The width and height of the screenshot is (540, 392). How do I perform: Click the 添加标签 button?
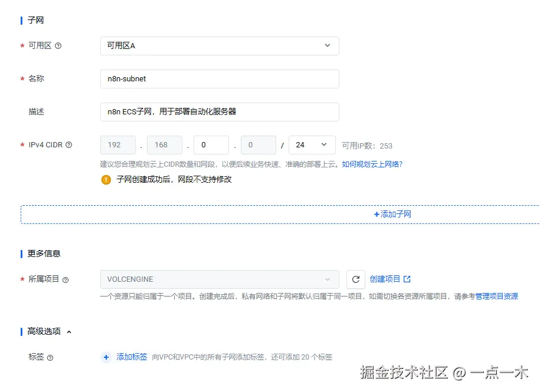click(x=131, y=357)
